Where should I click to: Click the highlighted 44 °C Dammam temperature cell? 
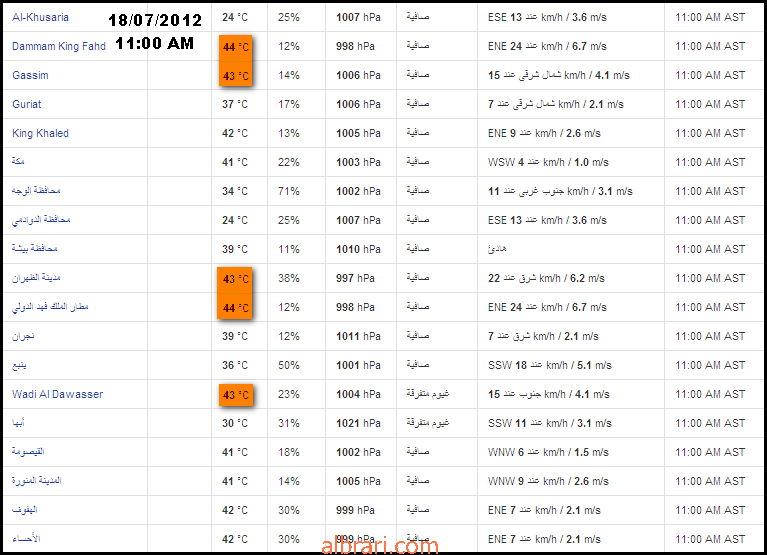point(235,47)
